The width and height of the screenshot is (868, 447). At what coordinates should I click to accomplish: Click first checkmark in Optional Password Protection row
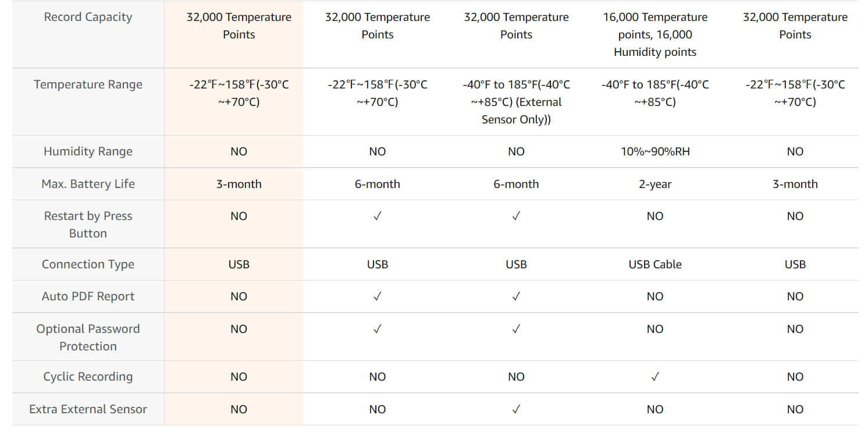378,329
